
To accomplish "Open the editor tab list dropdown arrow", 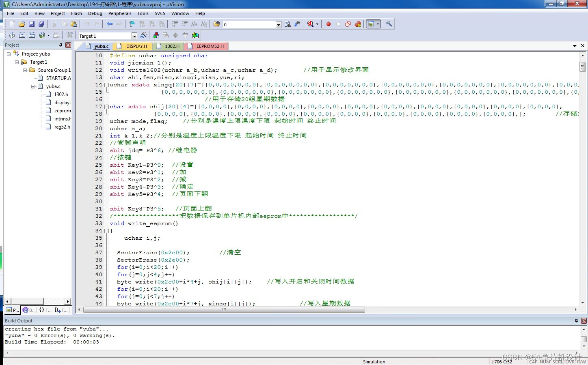I will click(575, 46).
